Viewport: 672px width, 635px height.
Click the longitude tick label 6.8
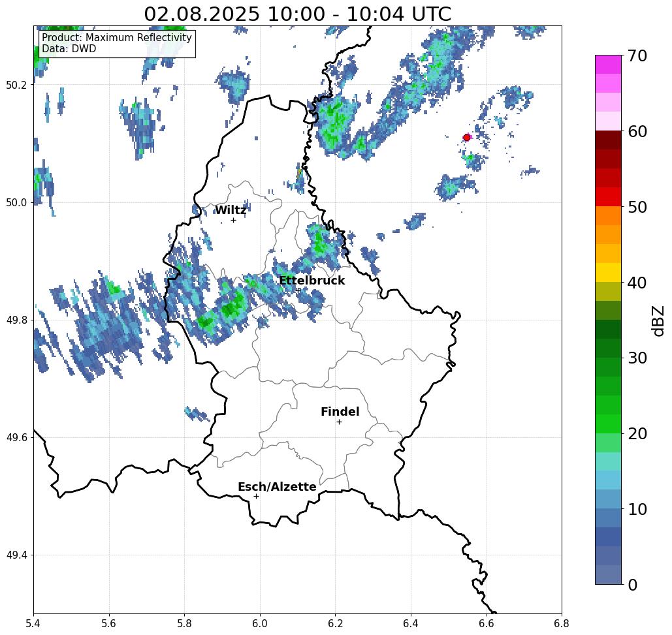pyautogui.click(x=562, y=624)
